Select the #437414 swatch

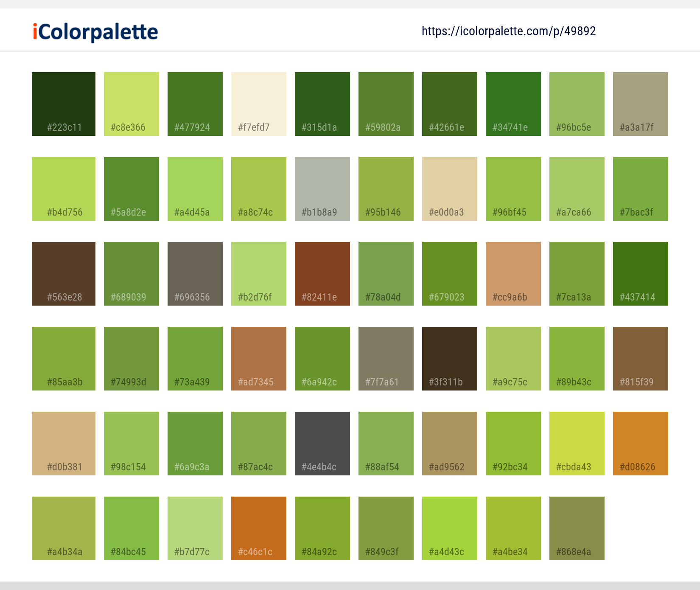tap(641, 274)
